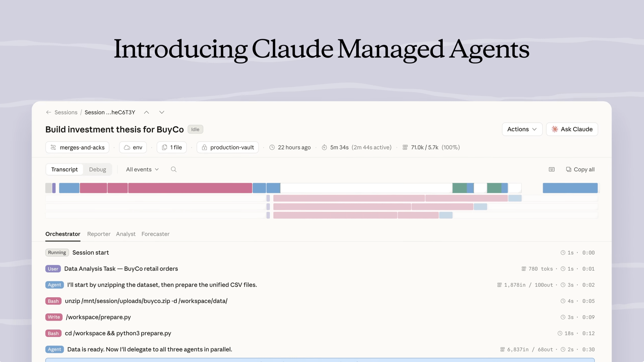Viewport: 644px width, 362px height.
Task: Click the purple User badge
Action: (53, 269)
